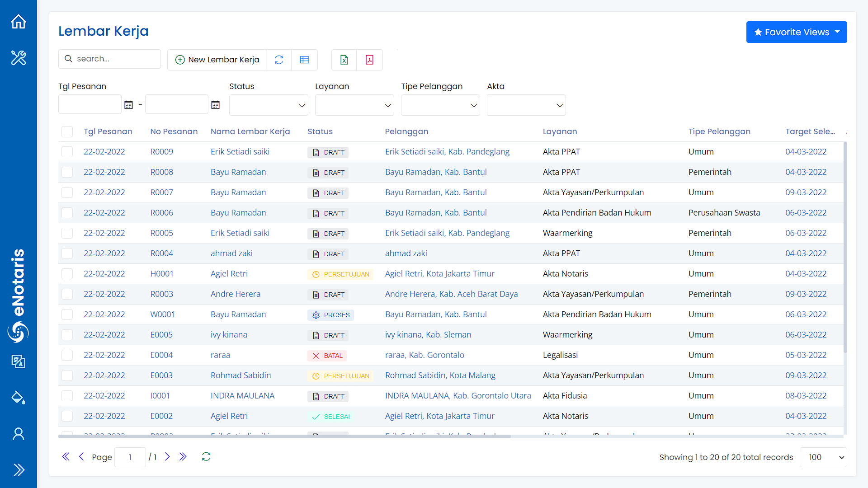Check the row for order R0009
868x488 pixels.
(67, 152)
